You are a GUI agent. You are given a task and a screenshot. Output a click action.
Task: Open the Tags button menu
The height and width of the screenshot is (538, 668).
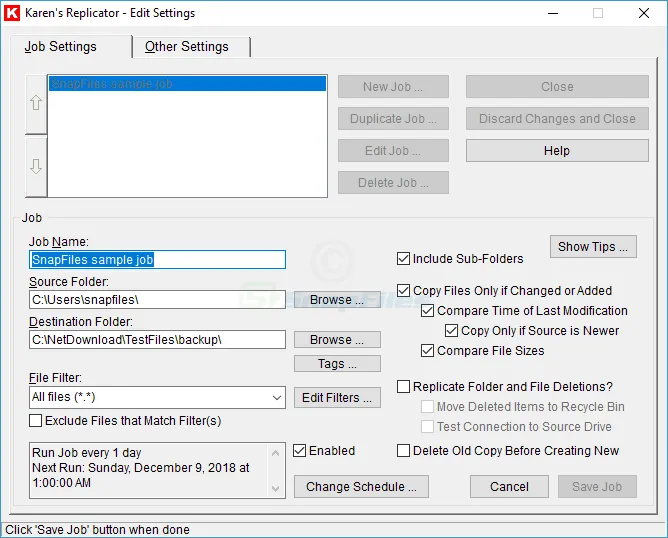pos(337,364)
